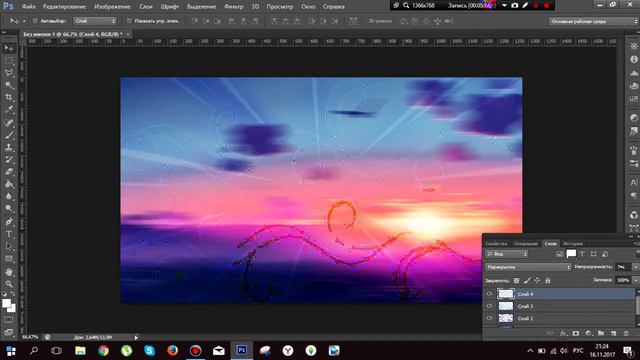This screenshot has height=360, width=640.
Task: Switch to the Операции tab
Action: [x=526, y=243]
